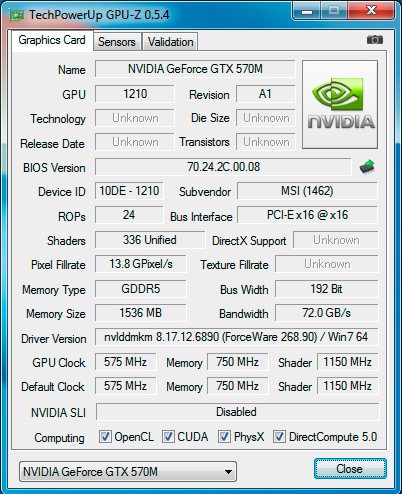Screen dimensions: 402x494
Task: Click the Release Date Unknown field
Action: 135,142
